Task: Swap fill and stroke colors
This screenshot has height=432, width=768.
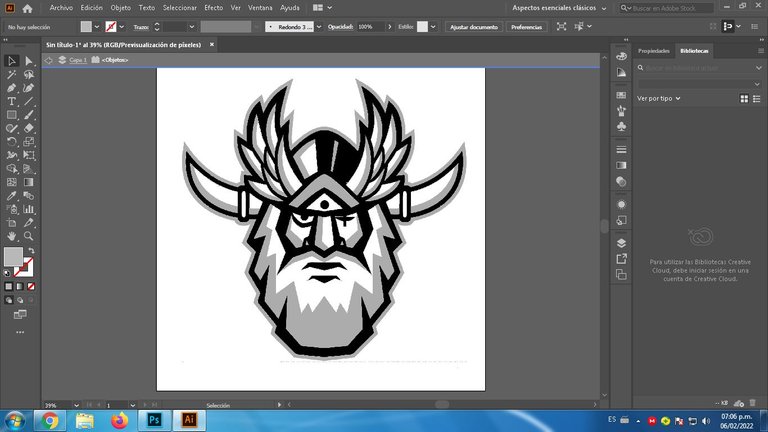Action: 31,250
